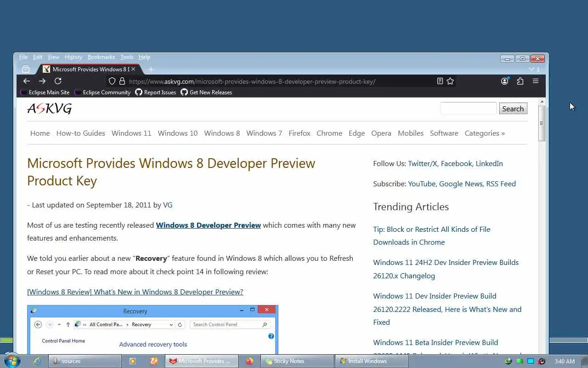Image resolution: width=588 pixels, height=368 pixels.
Task: Switch to Sticky Notes in taskbar
Action: (297, 361)
